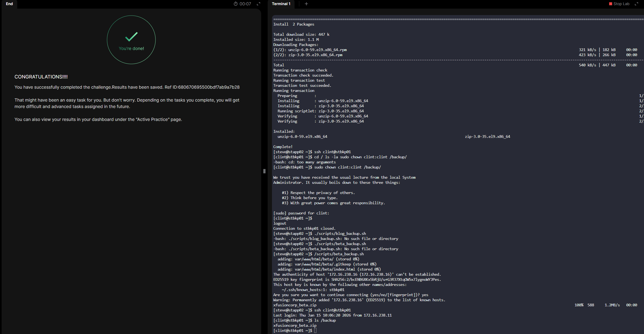Screen dimensions: 644x334
Task: Click the You're done! text
Action: (x=131, y=48)
